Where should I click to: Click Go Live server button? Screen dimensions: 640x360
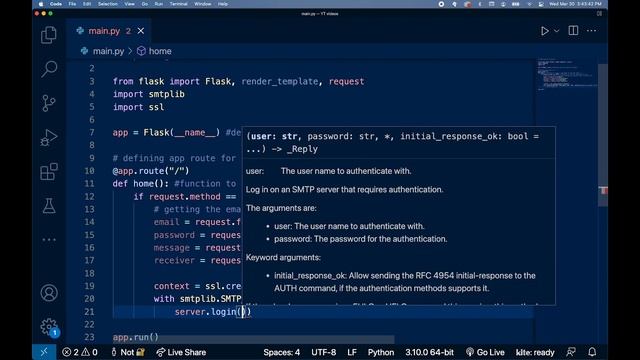pos(485,352)
